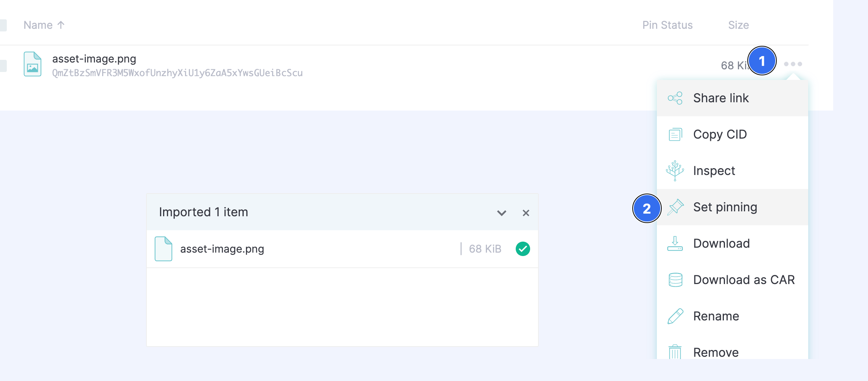
Task: Click the document icon in the Imported panel
Action: click(x=163, y=249)
